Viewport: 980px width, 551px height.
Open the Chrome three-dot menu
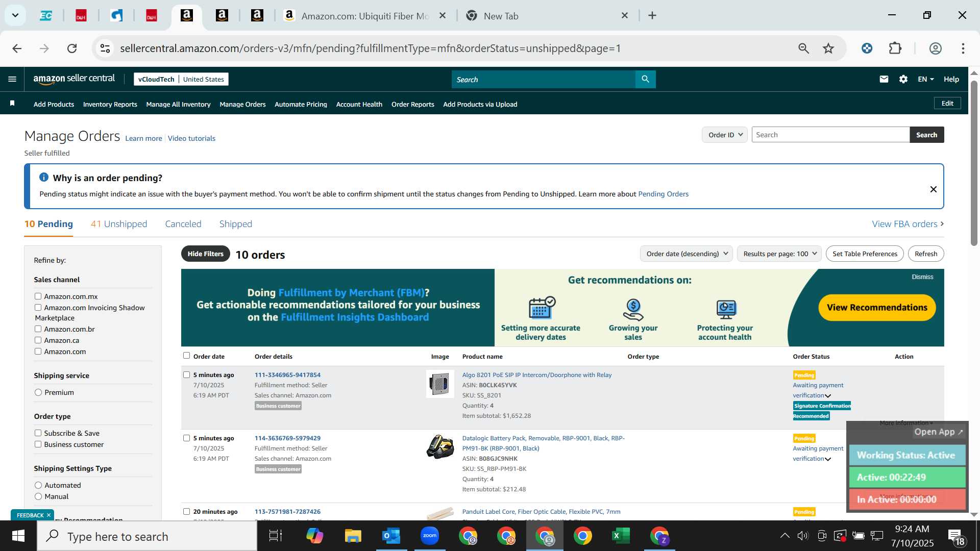(x=963, y=48)
